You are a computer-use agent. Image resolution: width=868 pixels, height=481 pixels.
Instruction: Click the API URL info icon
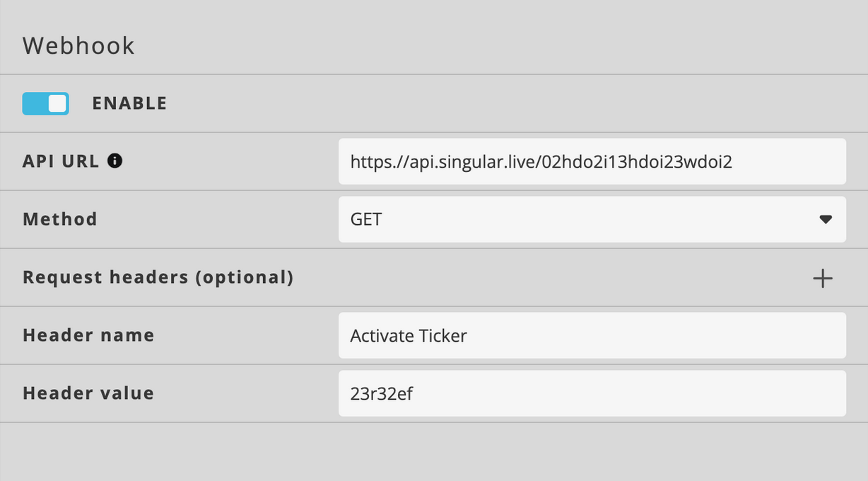pyautogui.click(x=115, y=161)
